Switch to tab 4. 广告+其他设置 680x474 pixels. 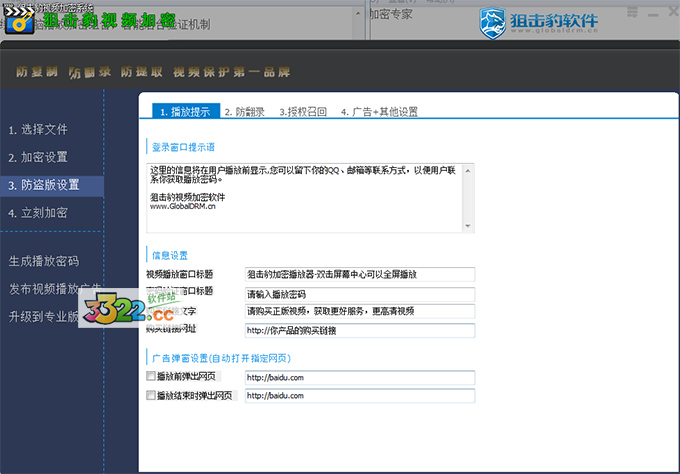(379, 112)
